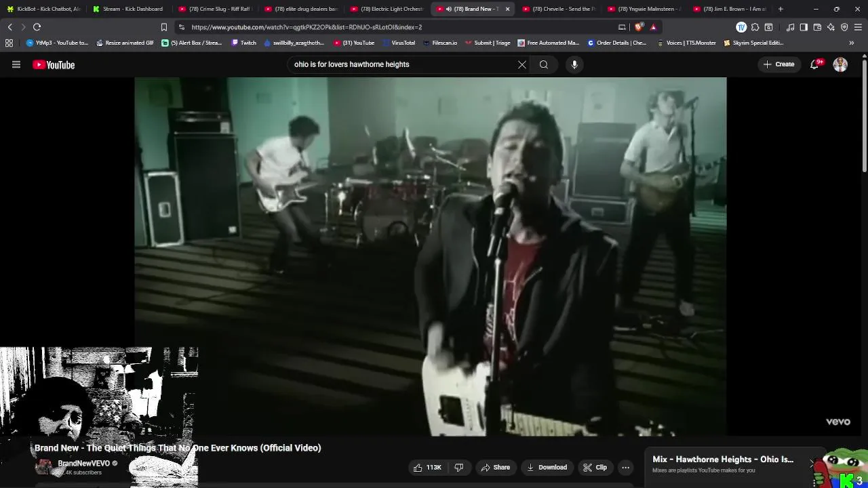This screenshot has width=868, height=488.
Task: Open YouTube notifications bell
Action: [x=815, y=64]
